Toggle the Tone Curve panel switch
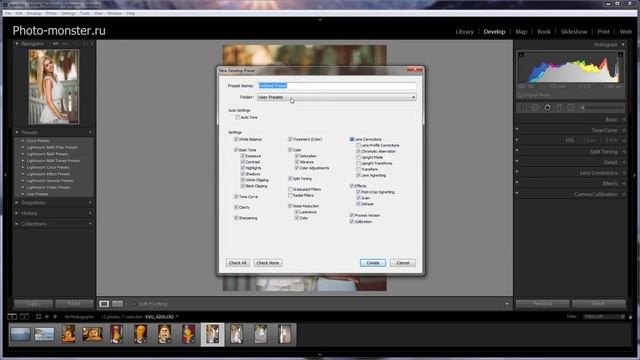This screenshot has height=360, width=640. pyautogui.click(x=517, y=129)
